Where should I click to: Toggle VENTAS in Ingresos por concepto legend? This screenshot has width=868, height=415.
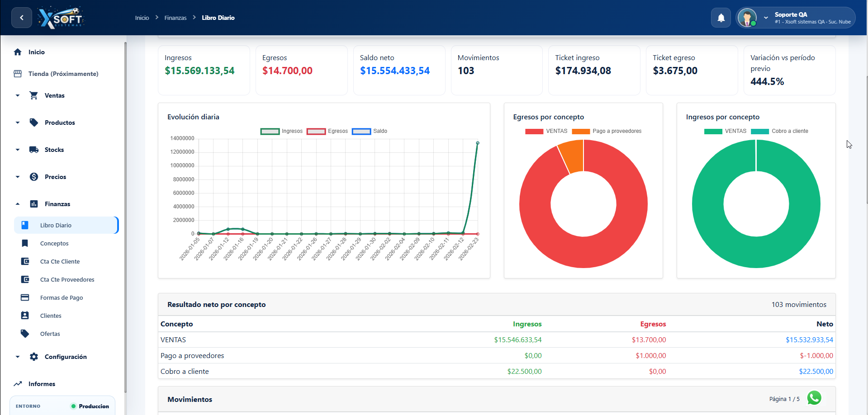coord(726,131)
